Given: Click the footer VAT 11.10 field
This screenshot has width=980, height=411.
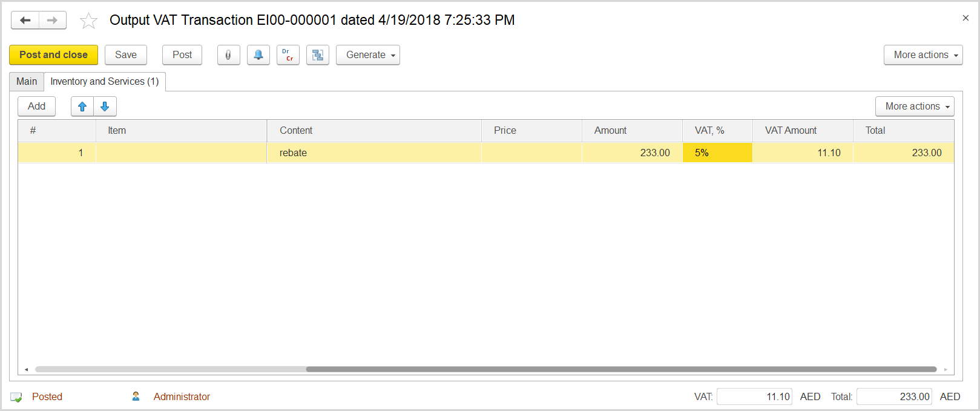Looking at the screenshot, I should pyautogui.click(x=754, y=397).
